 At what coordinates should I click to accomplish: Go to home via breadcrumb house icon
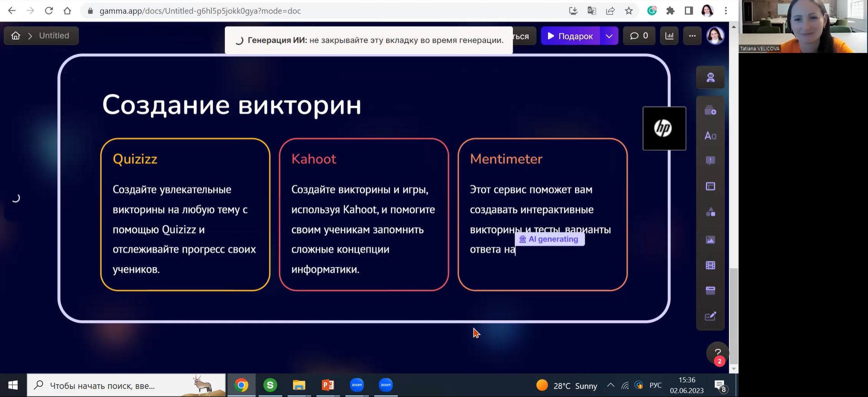[16, 36]
